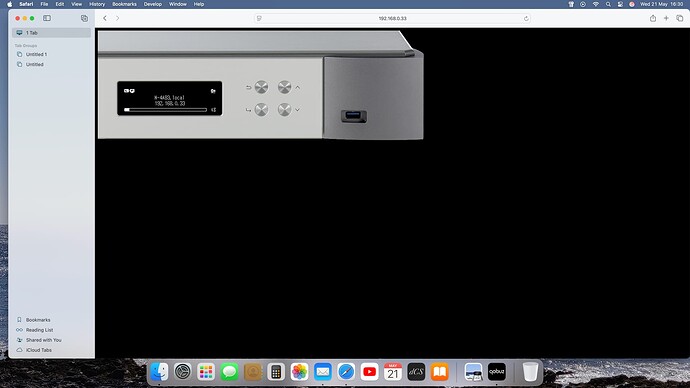
Task: Click the date and time in menu bar
Action: pyautogui.click(x=661, y=4)
